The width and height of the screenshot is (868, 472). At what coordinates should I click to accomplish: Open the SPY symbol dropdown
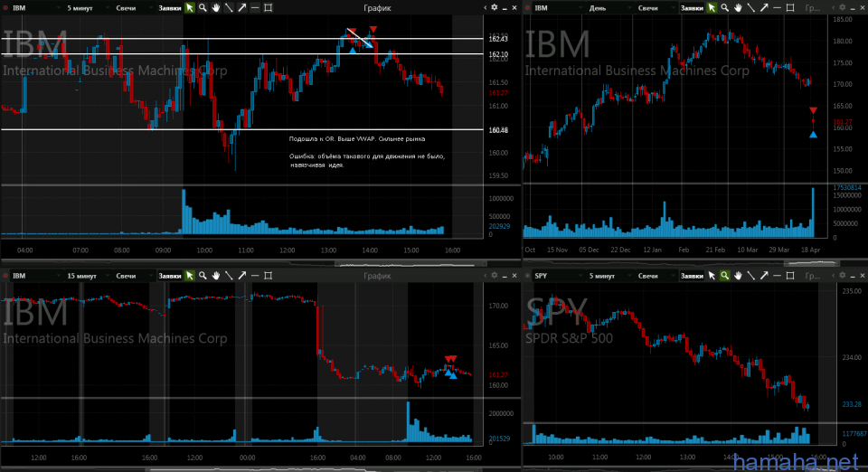[558, 276]
